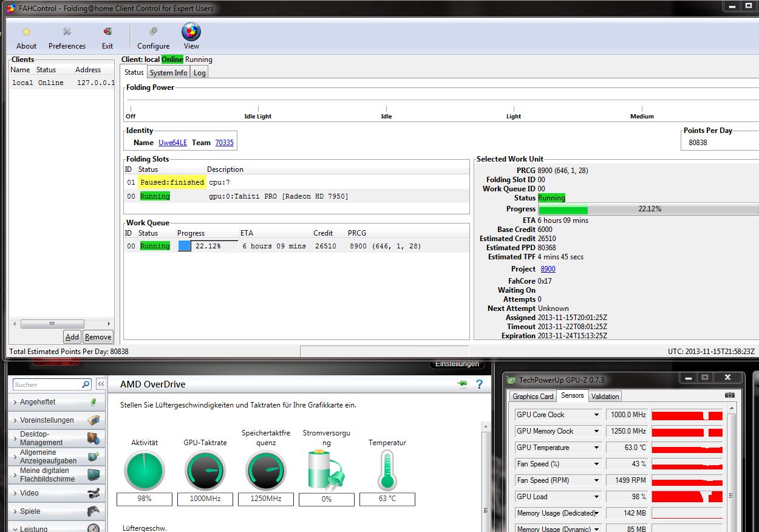
Task: Switch to the Status tab
Action: coord(134,72)
